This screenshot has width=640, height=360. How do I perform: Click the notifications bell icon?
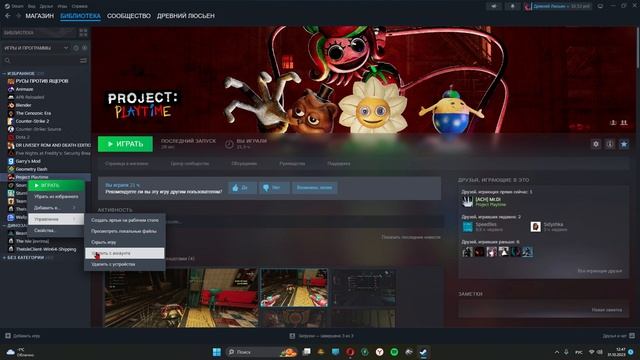[513, 6]
